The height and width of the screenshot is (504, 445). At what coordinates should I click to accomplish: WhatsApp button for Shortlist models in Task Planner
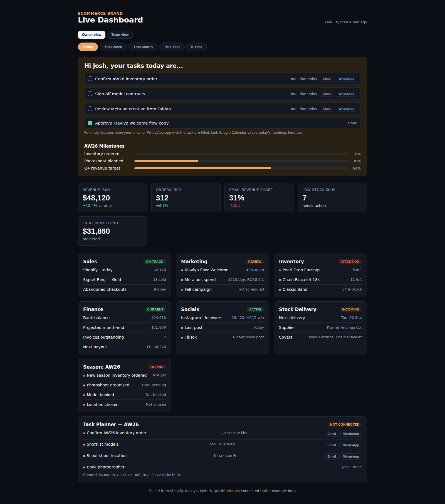point(351,445)
